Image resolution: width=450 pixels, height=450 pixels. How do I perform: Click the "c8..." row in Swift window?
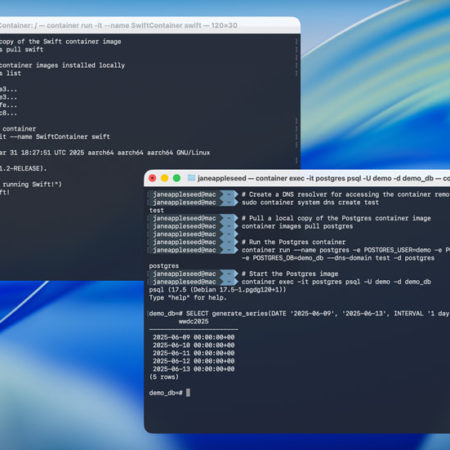tap(8, 113)
